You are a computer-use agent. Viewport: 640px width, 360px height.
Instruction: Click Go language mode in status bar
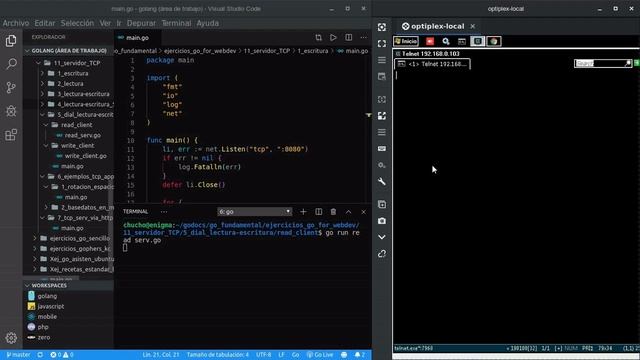point(295,355)
